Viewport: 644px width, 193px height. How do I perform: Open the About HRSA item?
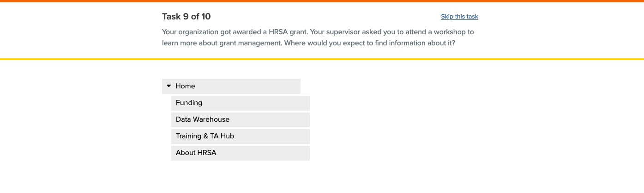point(240,153)
